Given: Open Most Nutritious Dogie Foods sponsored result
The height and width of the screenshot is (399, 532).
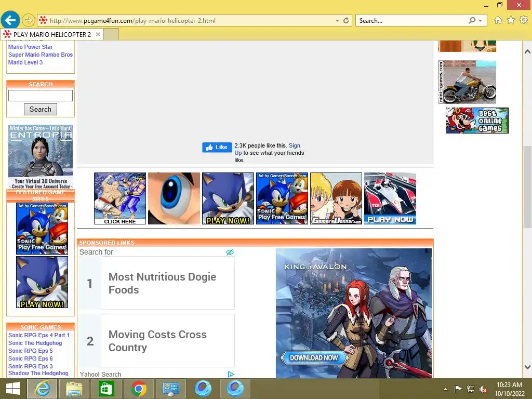Looking at the screenshot, I should point(157,283).
